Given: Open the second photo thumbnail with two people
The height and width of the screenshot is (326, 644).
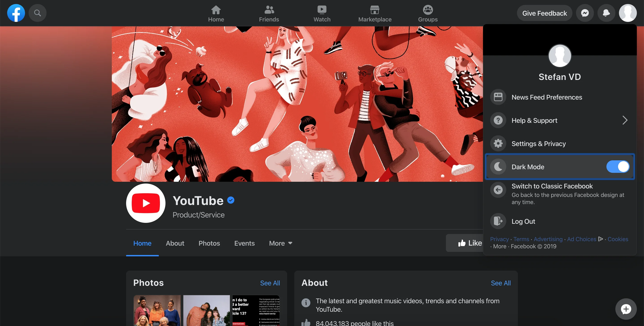Looking at the screenshot, I should click(206, 310).
